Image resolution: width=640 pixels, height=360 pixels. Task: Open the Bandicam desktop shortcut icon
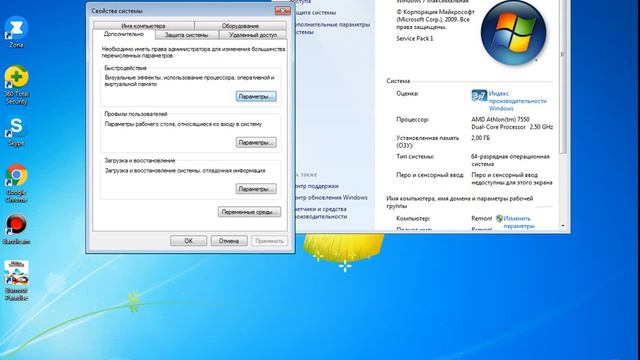pos(16,229)
